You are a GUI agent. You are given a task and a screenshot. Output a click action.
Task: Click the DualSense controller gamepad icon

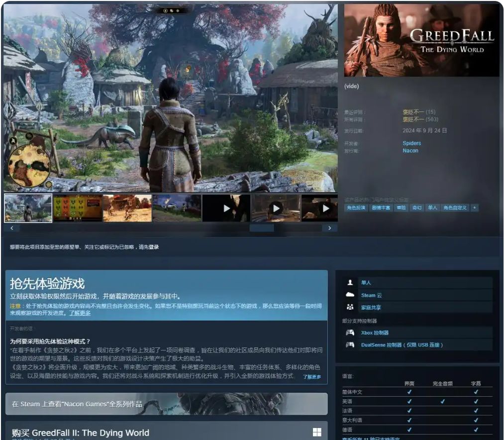coord(350,345)
